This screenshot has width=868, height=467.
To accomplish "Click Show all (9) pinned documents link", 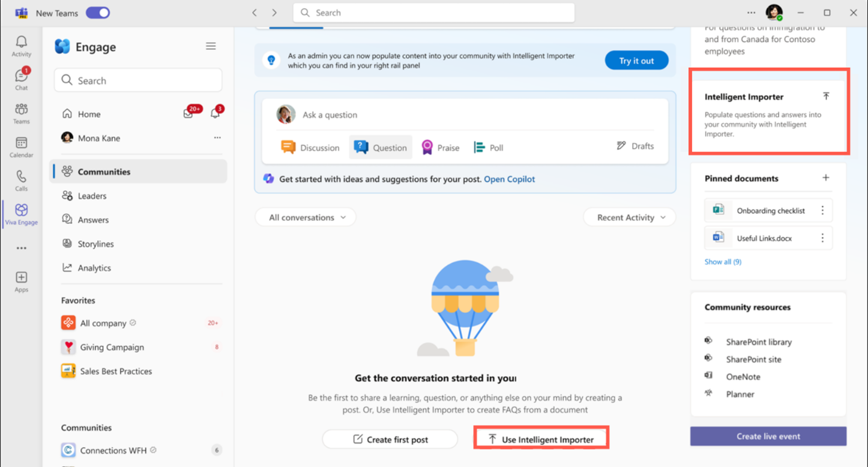I will [723, 262].
